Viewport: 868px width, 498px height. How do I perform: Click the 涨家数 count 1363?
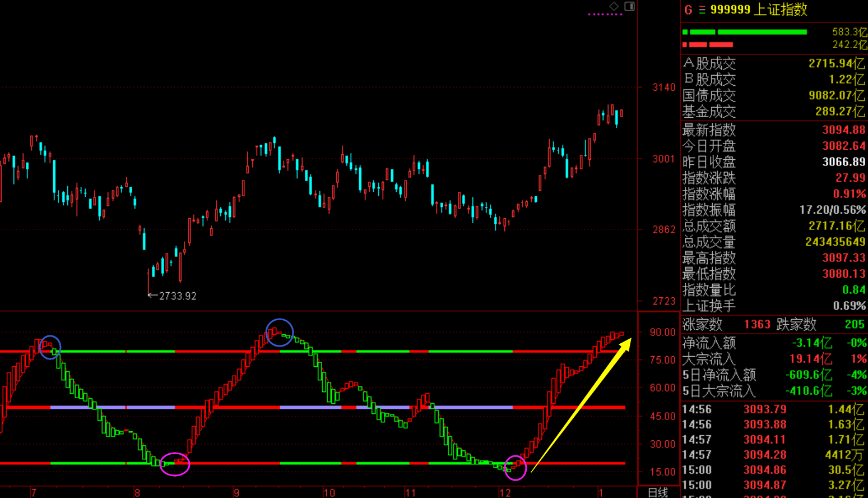(757, 324)
